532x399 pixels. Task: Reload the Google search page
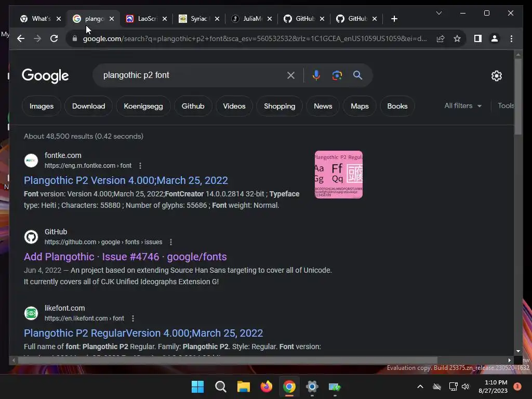[54, 38]
